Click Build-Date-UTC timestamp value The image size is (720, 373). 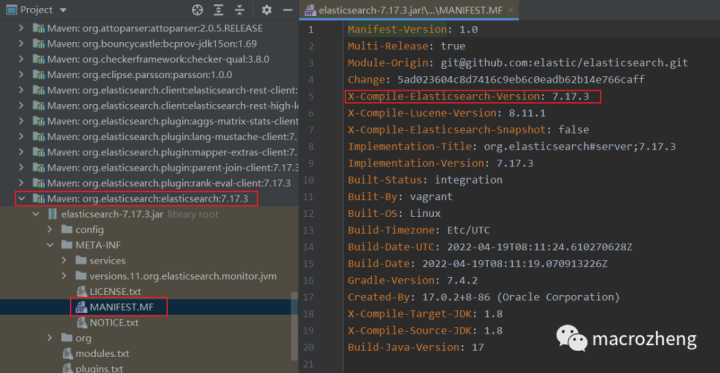tap(540, 247)
